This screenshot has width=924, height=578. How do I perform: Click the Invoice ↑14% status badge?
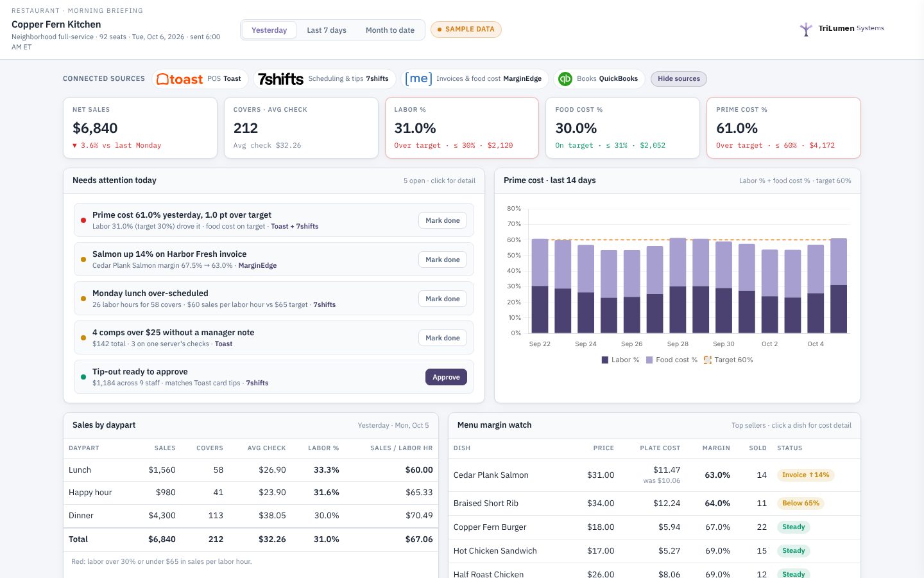coord(806,475)
